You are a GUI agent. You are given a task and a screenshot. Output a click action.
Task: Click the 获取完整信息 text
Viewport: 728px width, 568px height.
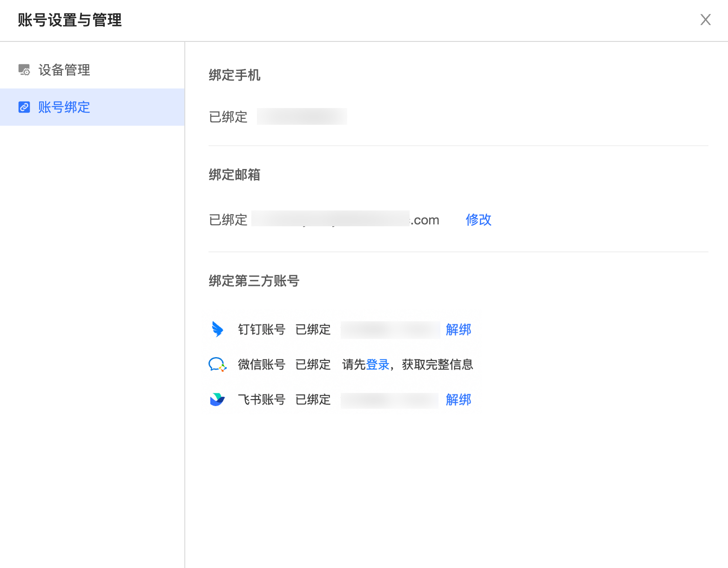(x=438, y=365)
